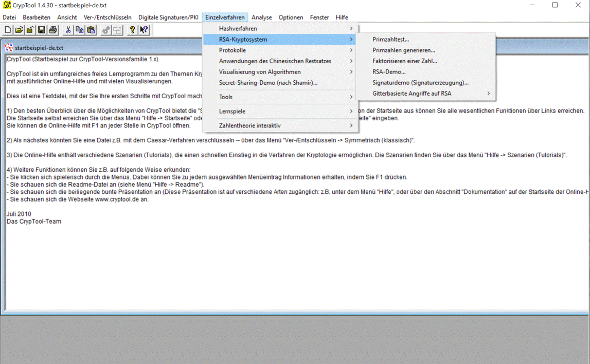Screen dimensions: 590x364
Task: Click Faktorisieren einer Zahl
Action: coord(425,61)
